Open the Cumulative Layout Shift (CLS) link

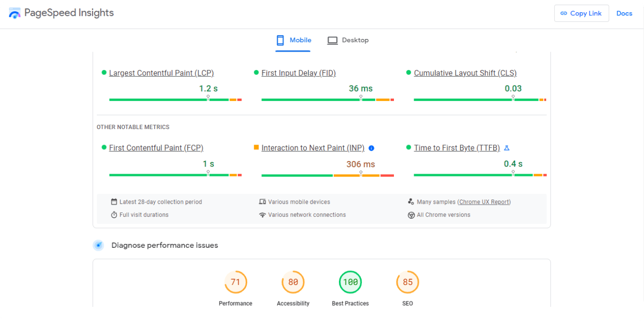point(465,73)
